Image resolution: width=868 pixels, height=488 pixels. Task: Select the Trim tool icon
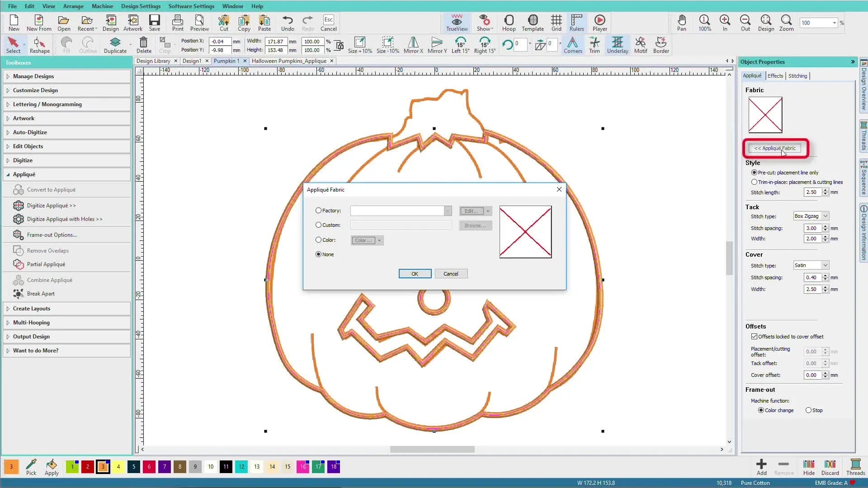tap(594, 45)
